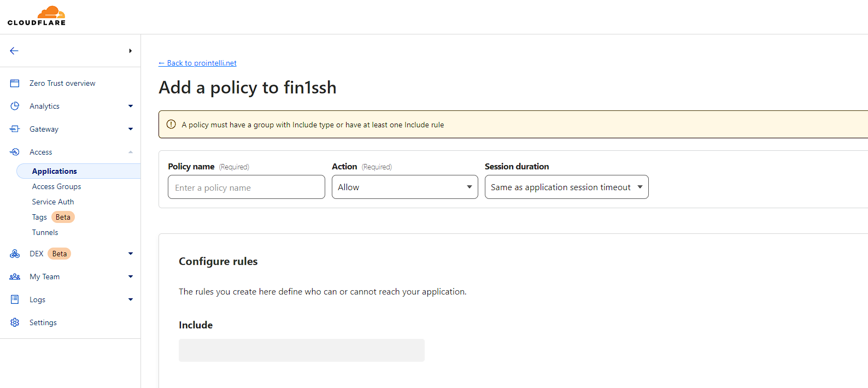This screenshot has height=388, width=868.
Task: Click the Access icon in sidebar
Action: (x=15, y=152)
